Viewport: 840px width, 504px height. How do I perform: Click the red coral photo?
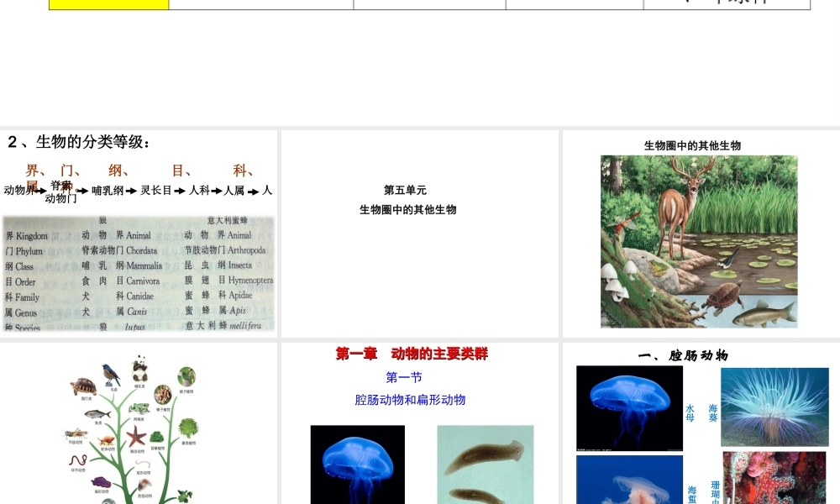pyautogui.click(x=774, y=478)
